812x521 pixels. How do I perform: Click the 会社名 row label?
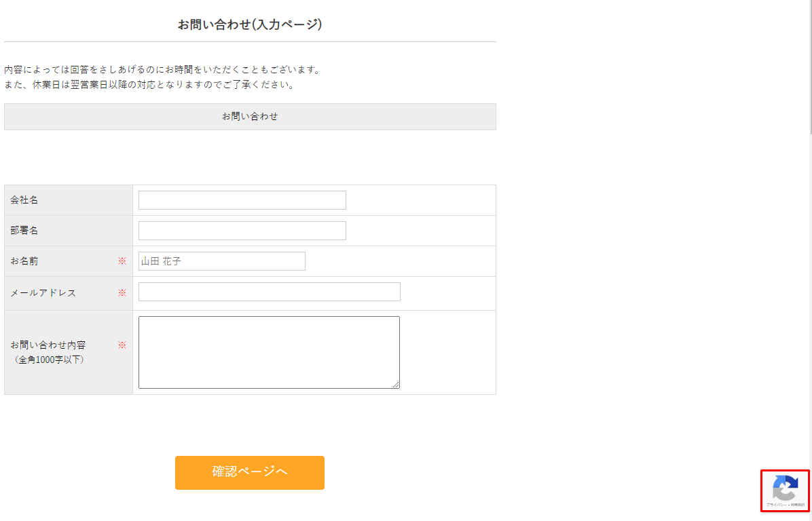click(24, 200)
